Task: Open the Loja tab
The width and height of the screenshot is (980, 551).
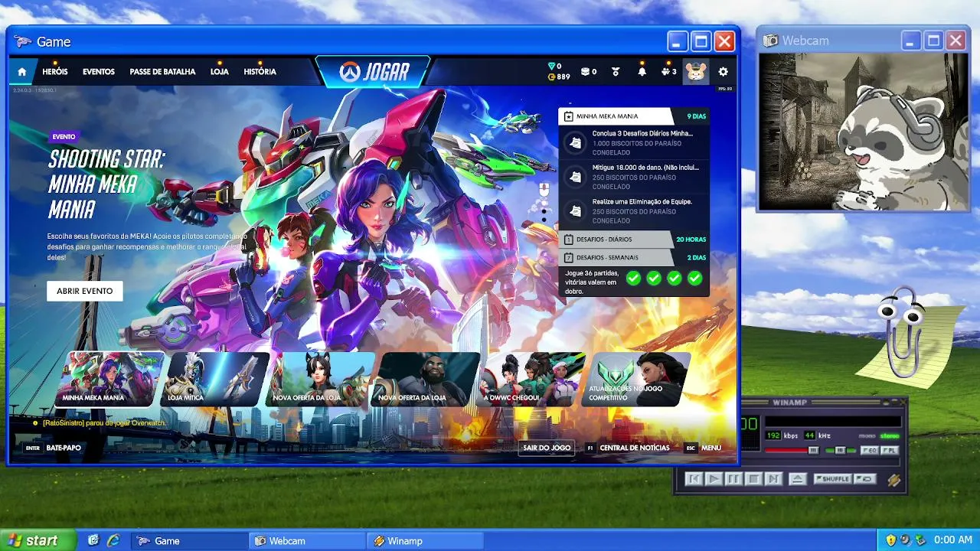Action: point(220,72)
